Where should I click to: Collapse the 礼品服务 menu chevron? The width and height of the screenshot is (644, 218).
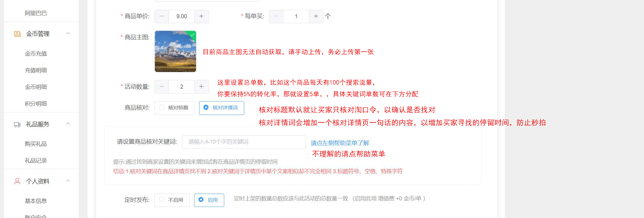click(68, 124)
